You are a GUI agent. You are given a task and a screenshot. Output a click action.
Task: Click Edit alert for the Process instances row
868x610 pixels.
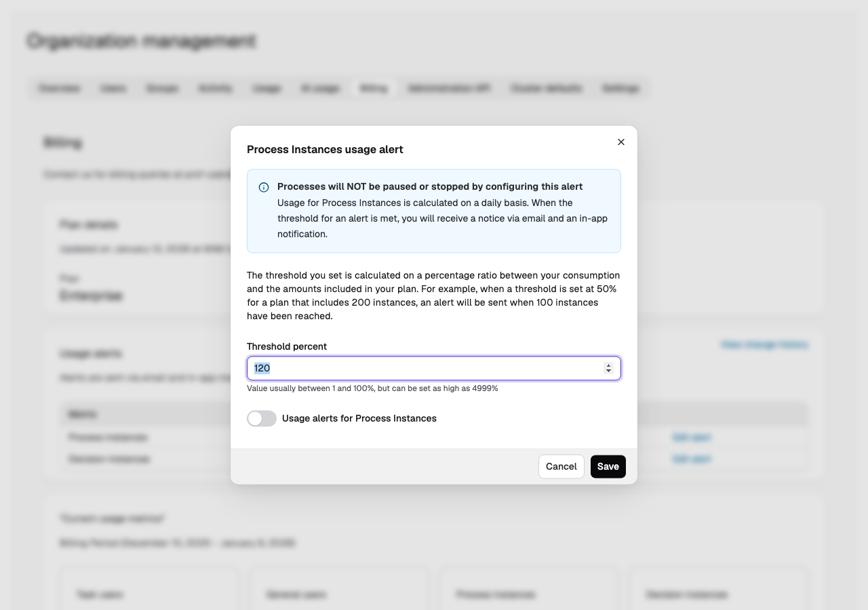click(x=692, y=437)
